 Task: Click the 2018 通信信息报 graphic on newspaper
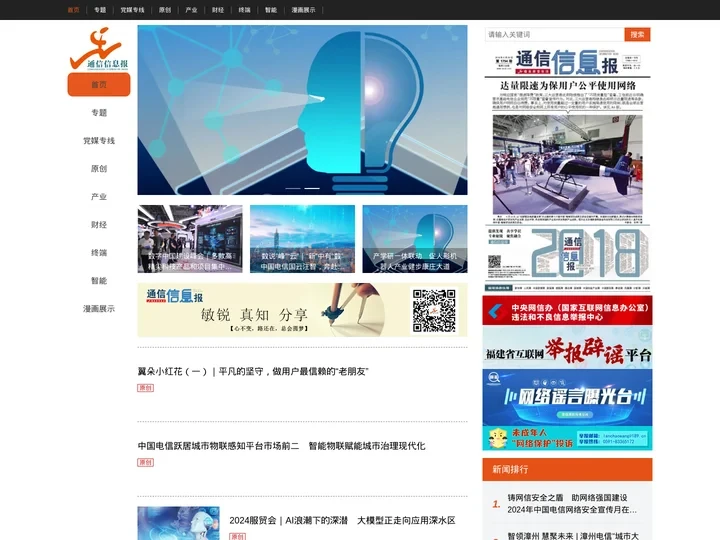(588, 253)
